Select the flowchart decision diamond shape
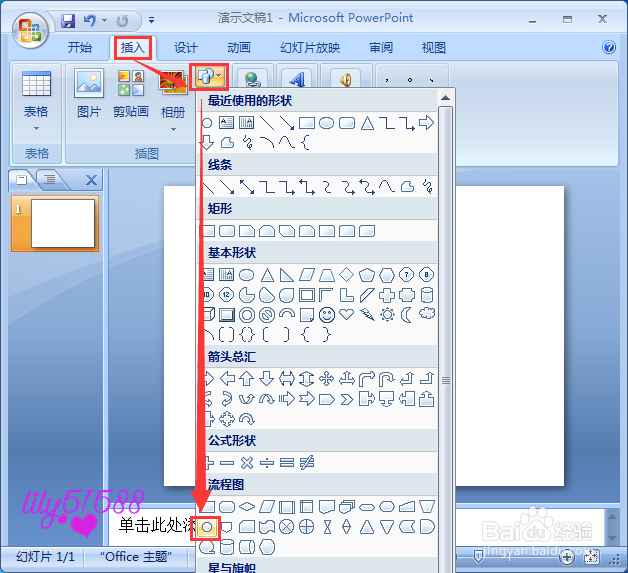This screenshot has width=628, height=573. pos(247,507)
